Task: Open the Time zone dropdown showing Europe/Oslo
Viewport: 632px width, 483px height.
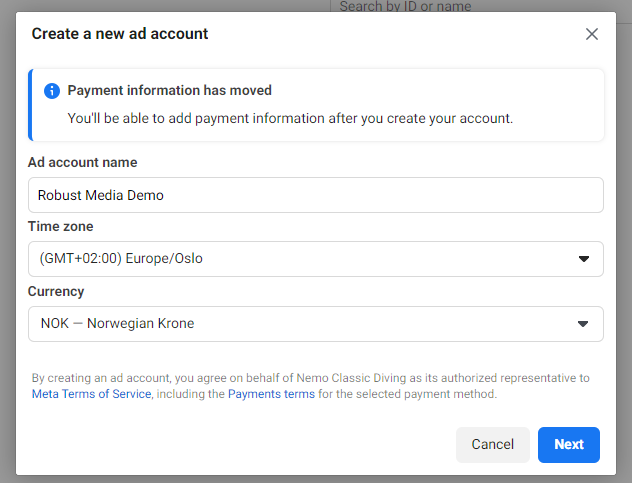Action: [x=300, y=259]
